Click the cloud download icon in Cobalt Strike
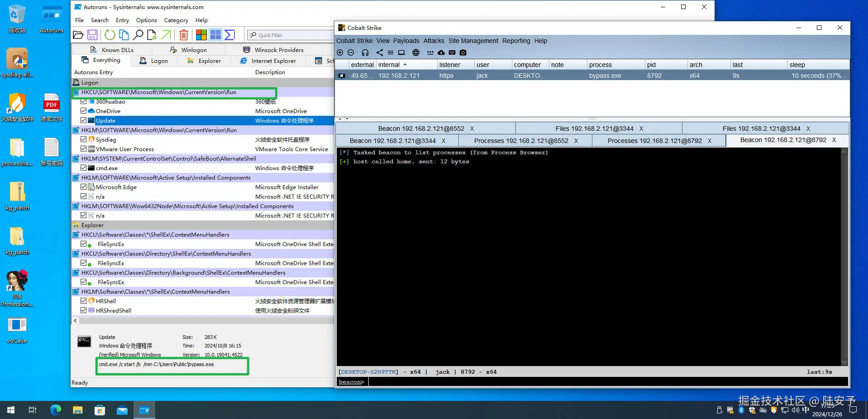 pos(441,52)
